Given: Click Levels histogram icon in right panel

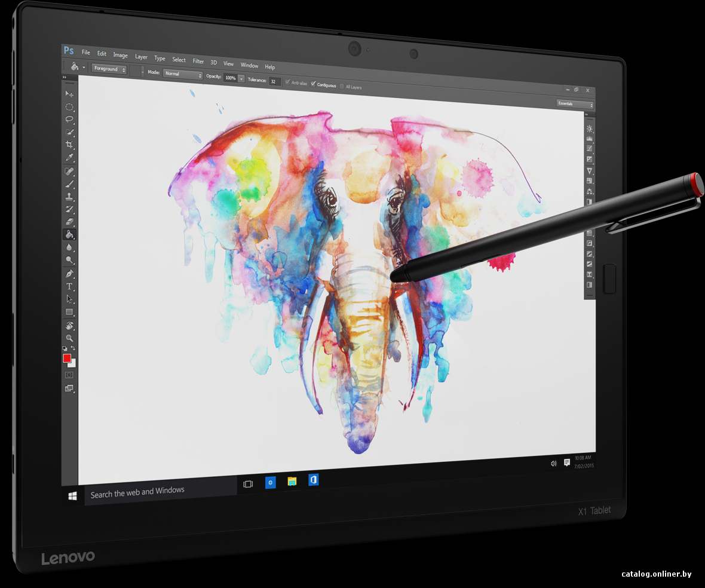Looking at the screenshot, I should click(590, 139).
